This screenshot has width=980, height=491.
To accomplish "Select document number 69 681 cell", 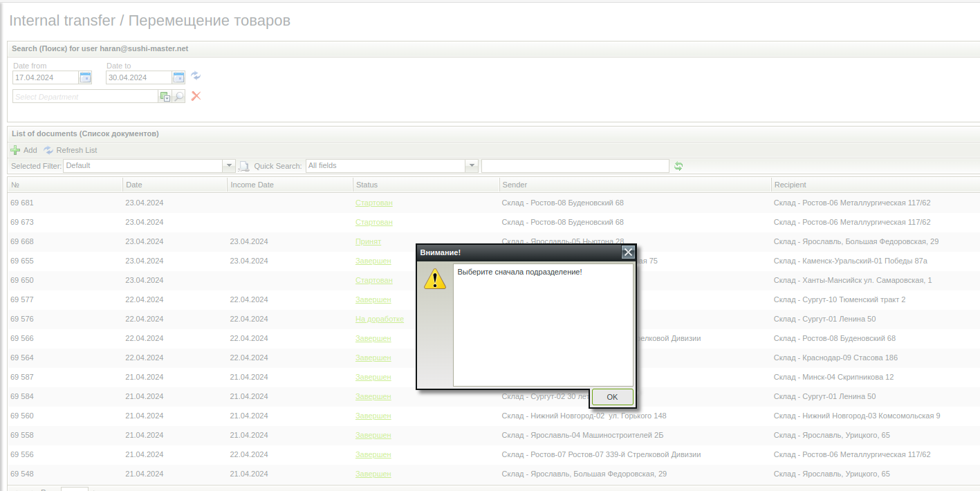I will (x=22, y=203).
